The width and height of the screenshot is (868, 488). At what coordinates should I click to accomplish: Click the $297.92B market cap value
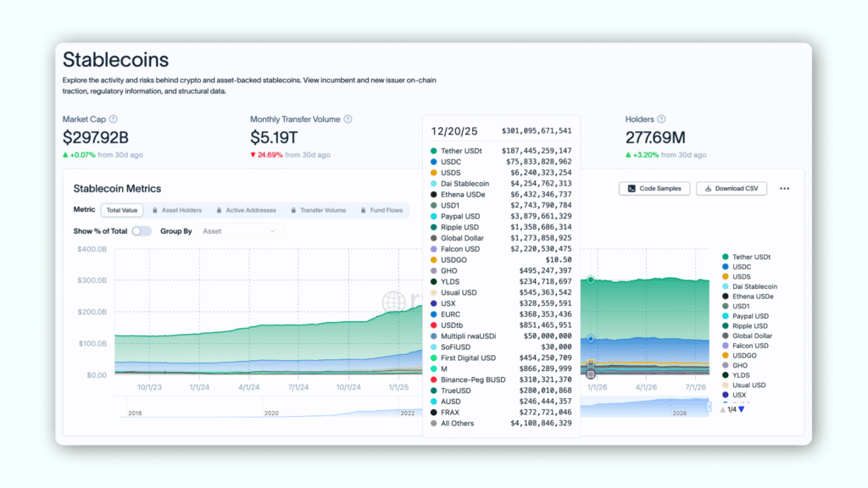(95, 137)
